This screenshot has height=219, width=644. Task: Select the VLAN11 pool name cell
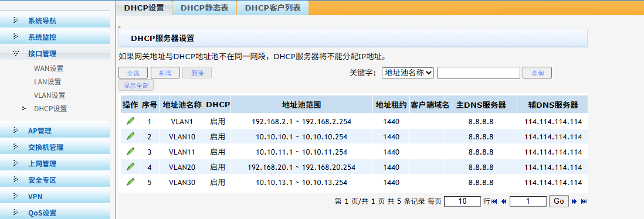[182, 152]
